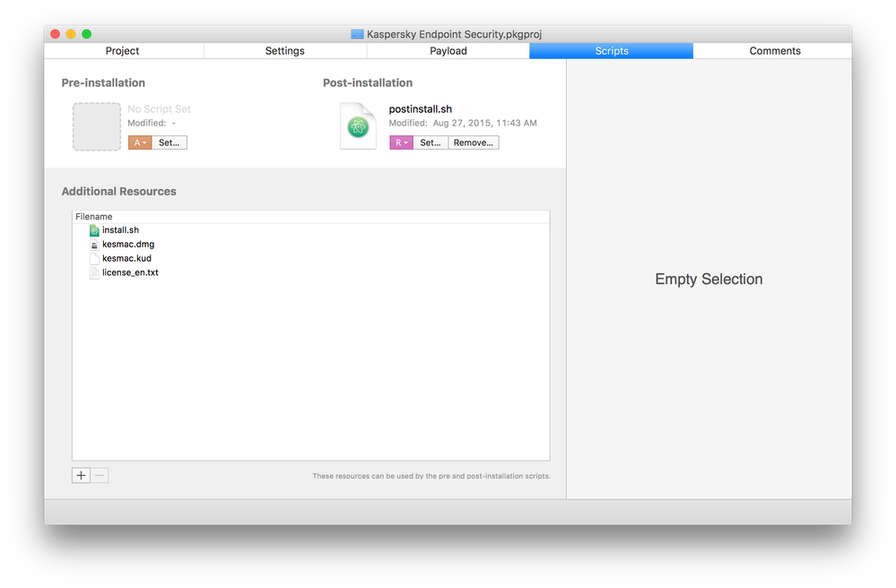Viewport: 896px width, 588px height.
Task: Open the Comments tab
Action: (x=774, y=51)
